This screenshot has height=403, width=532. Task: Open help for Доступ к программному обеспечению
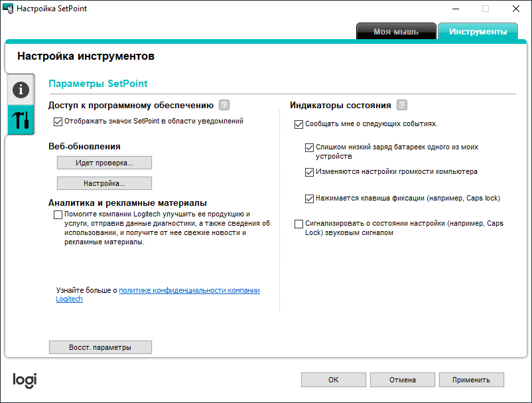pyautogui.click(x=224, y=105)
